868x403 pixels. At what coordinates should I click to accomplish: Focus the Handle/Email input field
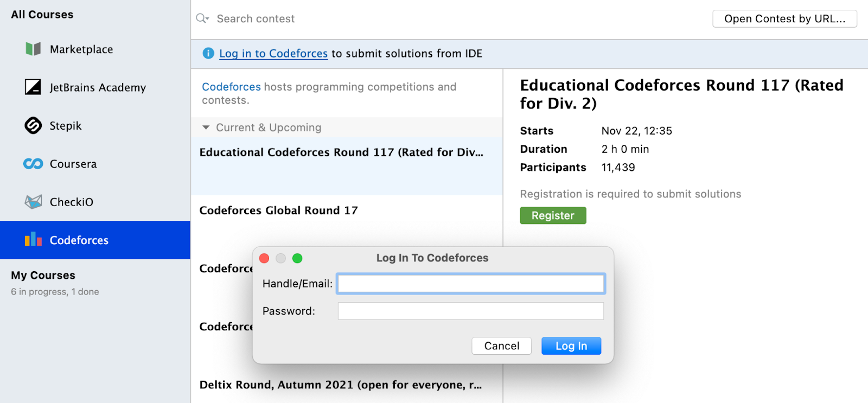(470, 284)
